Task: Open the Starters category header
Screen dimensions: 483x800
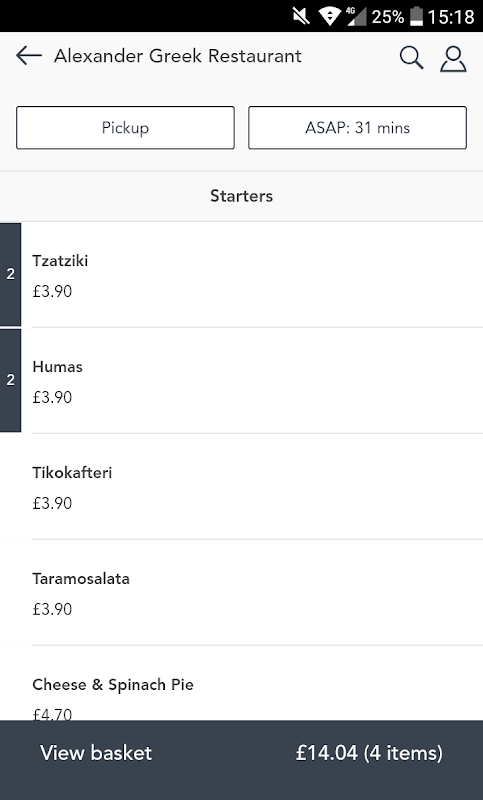Action: [x=241, y=196]
